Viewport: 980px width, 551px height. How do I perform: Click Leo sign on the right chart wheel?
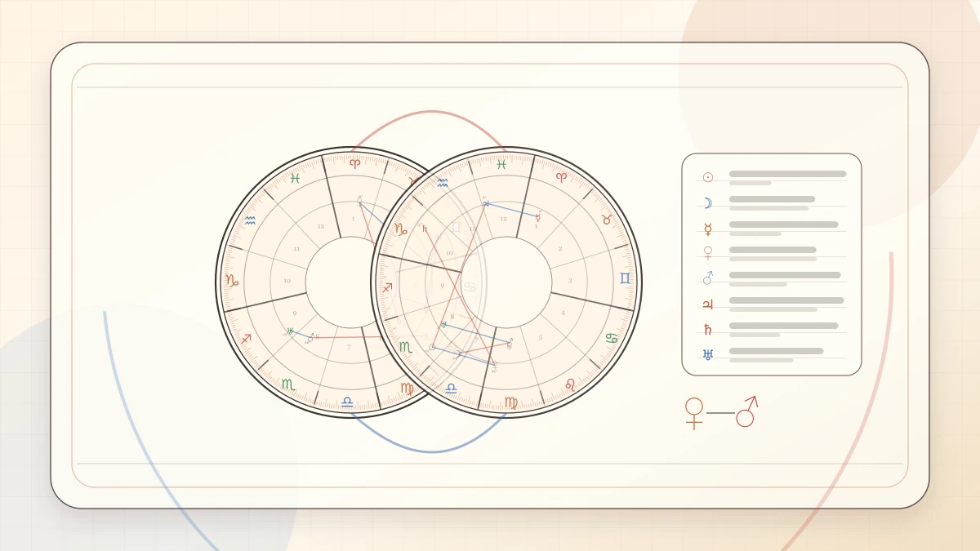[570, 384]
